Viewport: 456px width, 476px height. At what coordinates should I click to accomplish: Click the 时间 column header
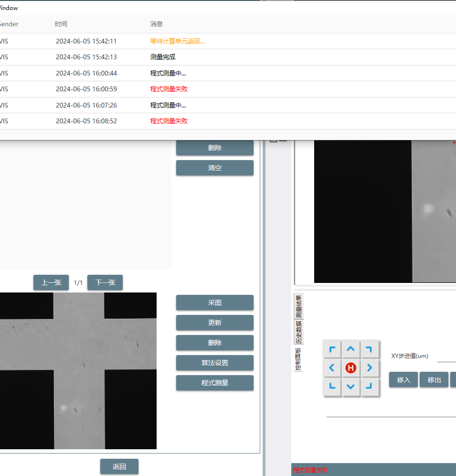pyautogui.click(x=61, y=24)
